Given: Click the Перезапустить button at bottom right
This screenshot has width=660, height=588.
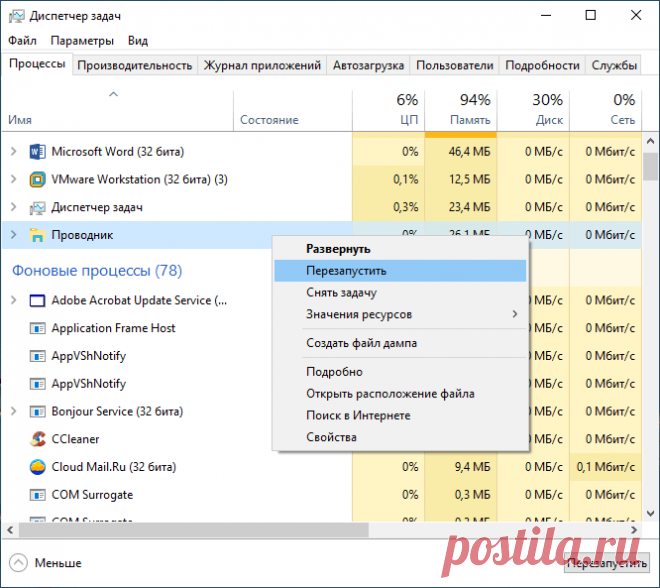Looking at the screenshot, I should click(x=606, y=563).
